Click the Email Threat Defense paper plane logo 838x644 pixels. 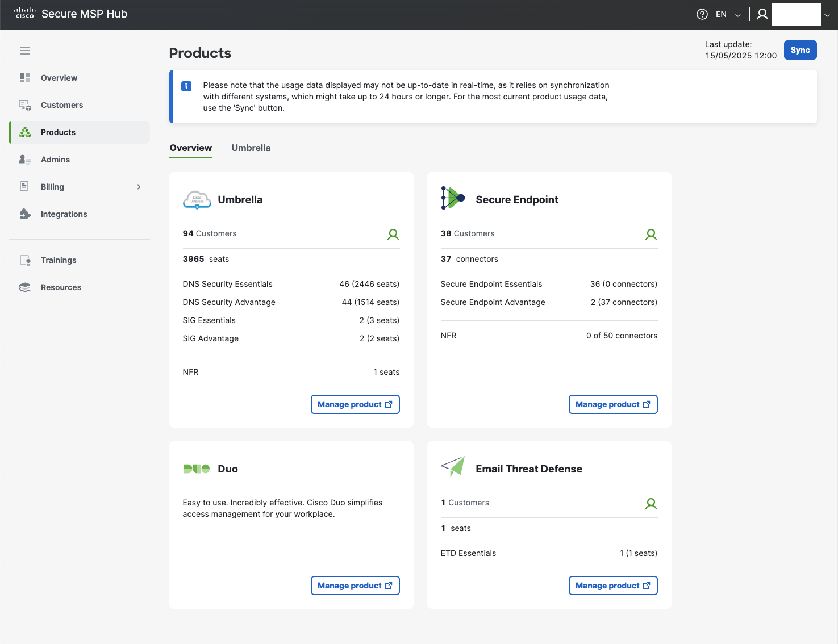[453, 466]
